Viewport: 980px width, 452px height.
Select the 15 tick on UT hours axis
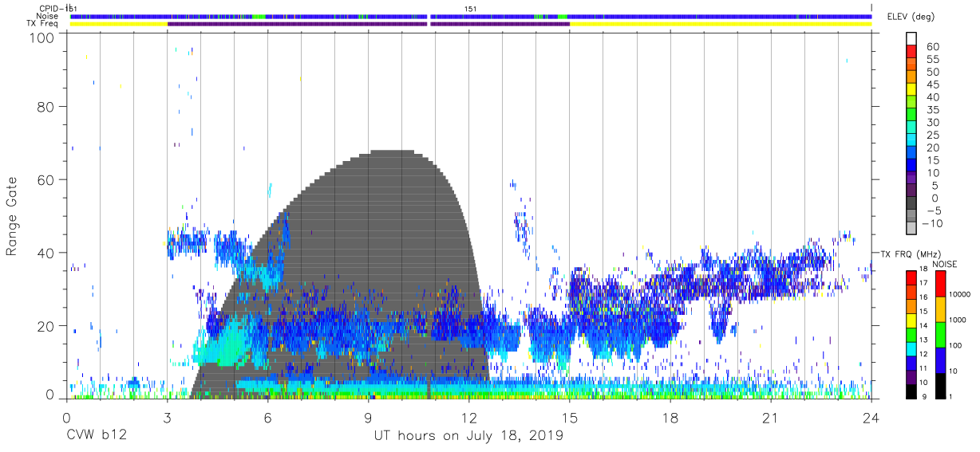tap(570, 419)
